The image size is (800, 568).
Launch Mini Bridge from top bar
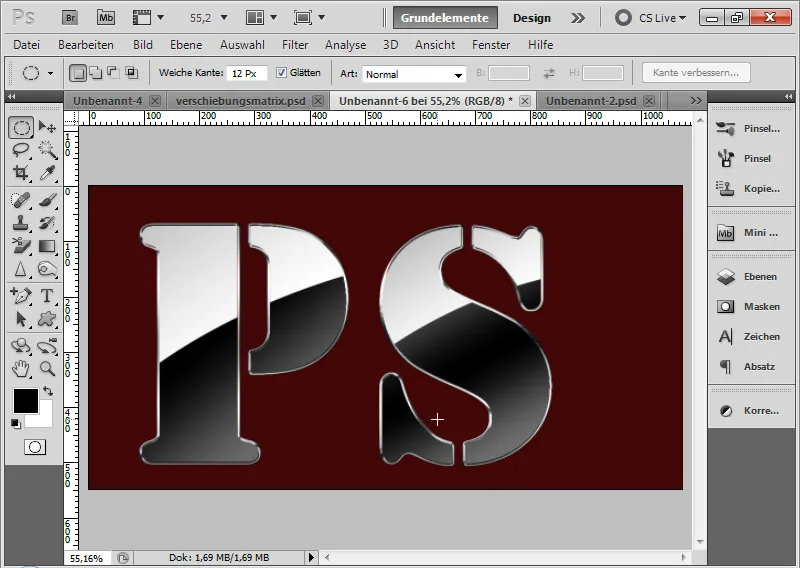point(106,18)
